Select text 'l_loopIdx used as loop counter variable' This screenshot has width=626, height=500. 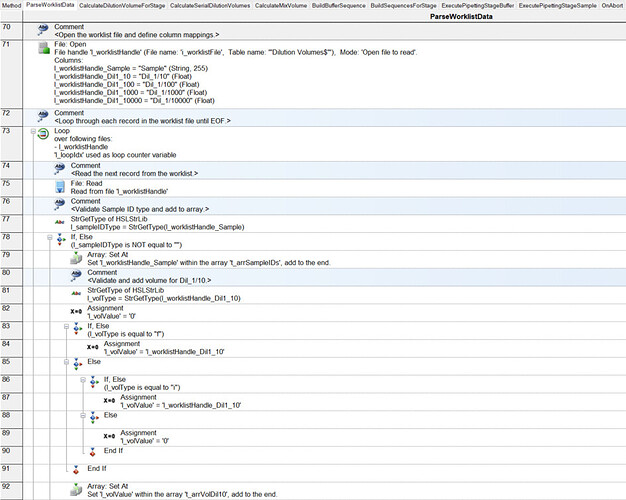[x=115, y=155]
